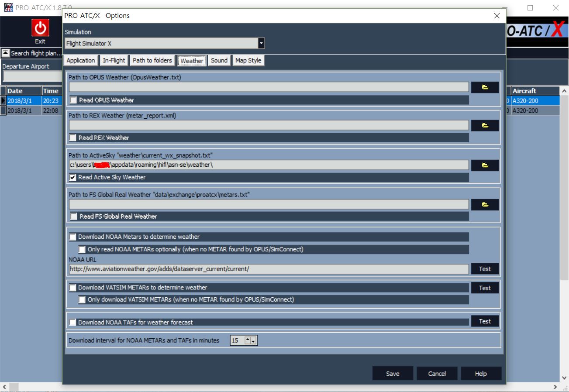Test the NOAA URL connection
The width and height of the screenshot is (569, 392).
pos(485,269)
